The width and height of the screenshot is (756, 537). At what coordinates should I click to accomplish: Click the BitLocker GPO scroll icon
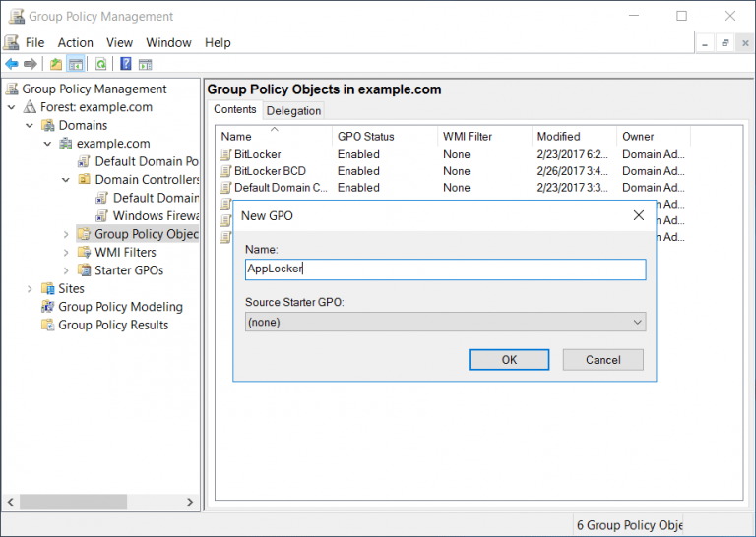[x=225, y=154]
